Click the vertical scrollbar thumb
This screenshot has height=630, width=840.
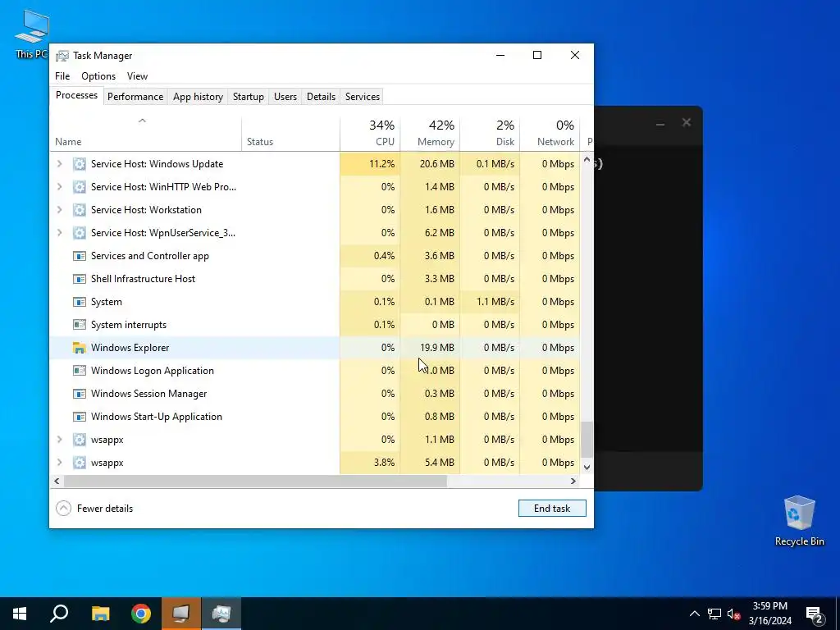(x=587, y=440)
